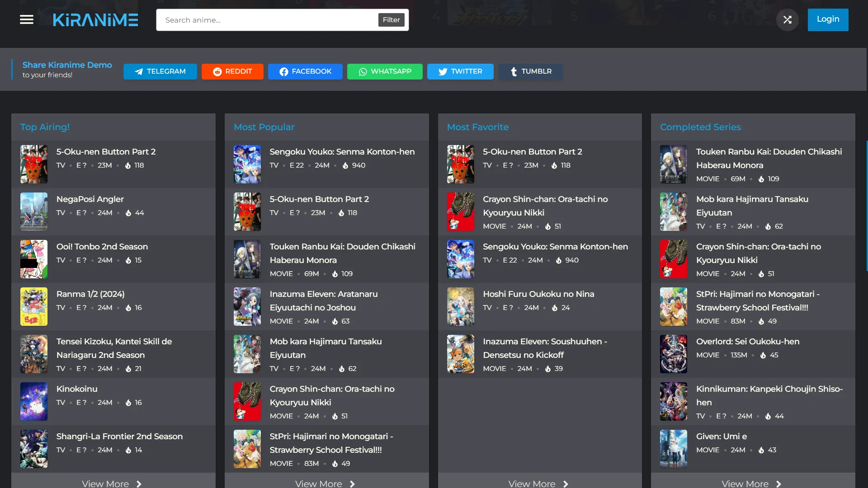Select Hoshi Furu Oukoku no Nina

coord(538,294)
